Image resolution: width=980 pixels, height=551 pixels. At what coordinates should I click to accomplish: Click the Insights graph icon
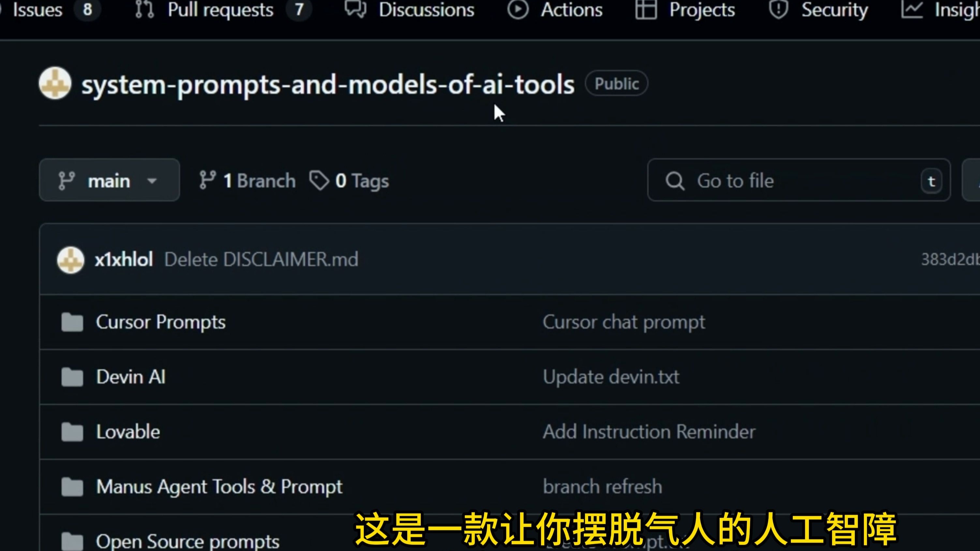[x=912, y=9]
